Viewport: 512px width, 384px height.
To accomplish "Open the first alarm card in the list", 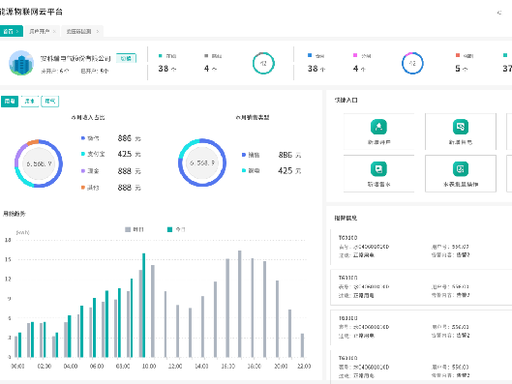I will 421,247.
